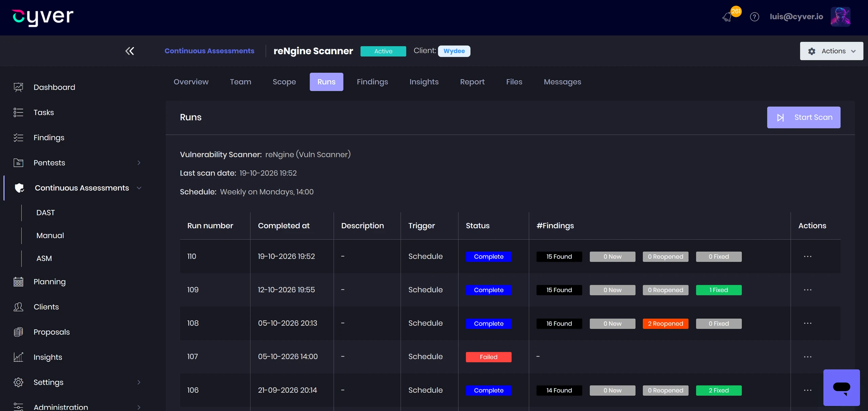Click the Complete status for run 110
Screen dimensions: 868x411
(x=488, y=256)
